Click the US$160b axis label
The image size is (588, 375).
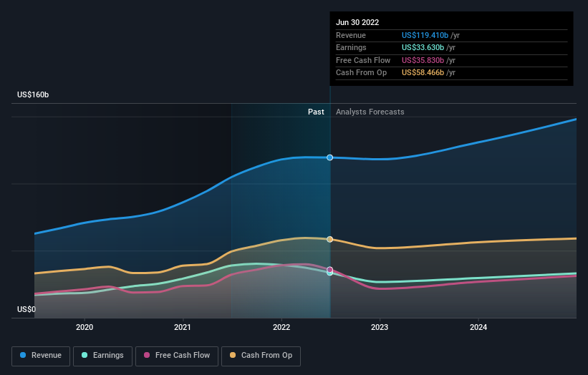(33, 94)
